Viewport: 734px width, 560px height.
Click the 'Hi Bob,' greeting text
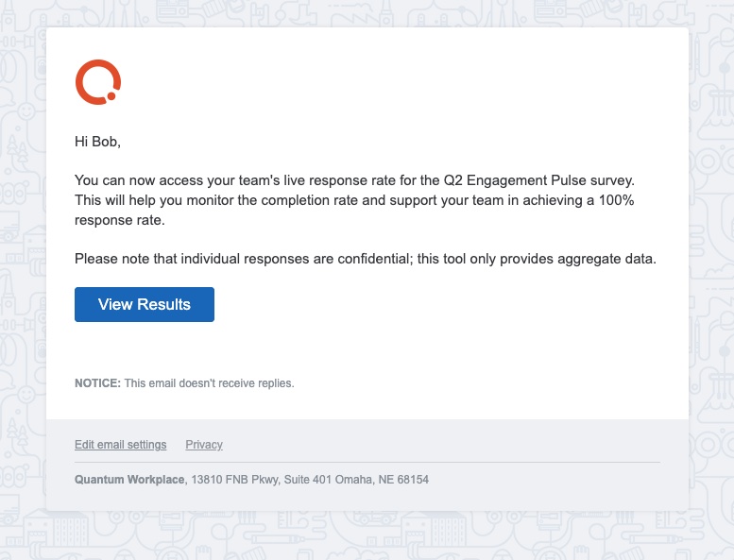(97, 142)
